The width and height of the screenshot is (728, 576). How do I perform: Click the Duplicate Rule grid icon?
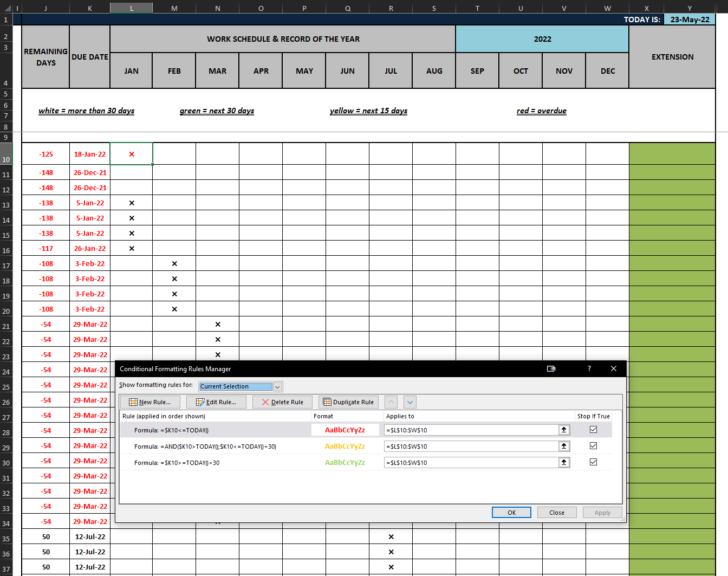(328, 402)
